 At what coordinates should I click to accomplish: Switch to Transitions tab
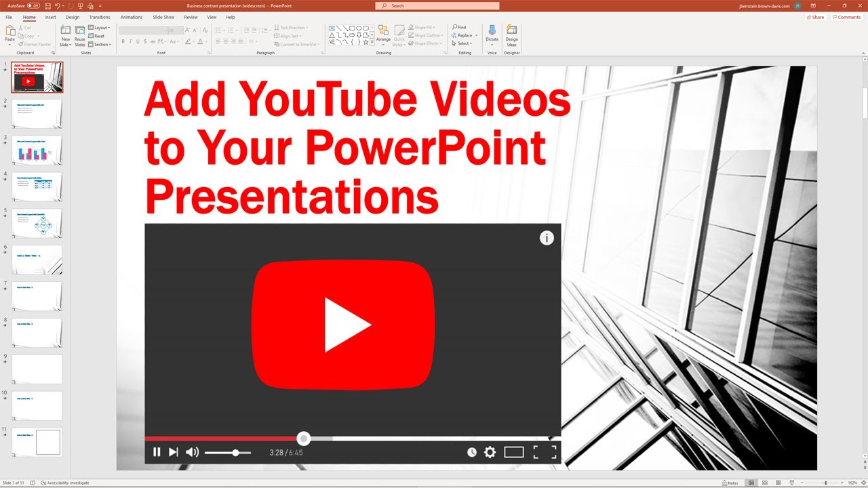[x=99, y=17]
